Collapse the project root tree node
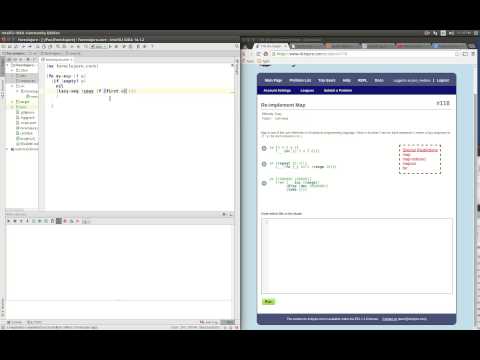Image resolution: width=480 pixels, height=360 pixels. (x=8, y=65)
